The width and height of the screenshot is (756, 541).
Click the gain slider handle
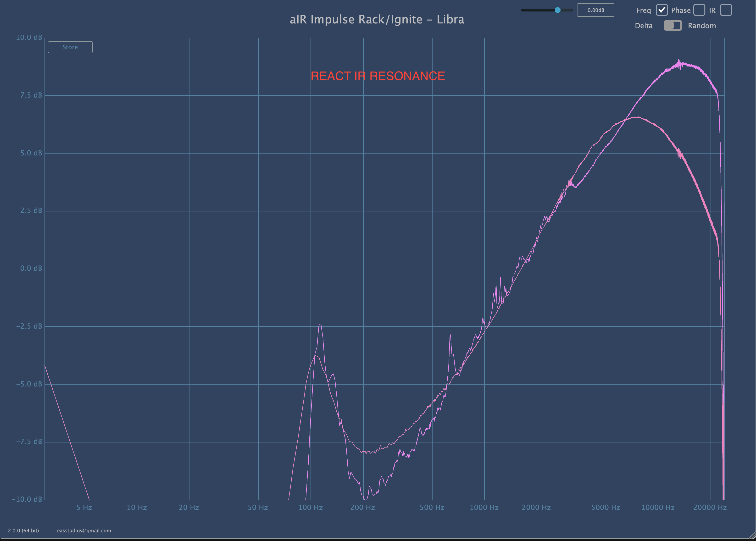pyautogui.click(x=557, y=10)
